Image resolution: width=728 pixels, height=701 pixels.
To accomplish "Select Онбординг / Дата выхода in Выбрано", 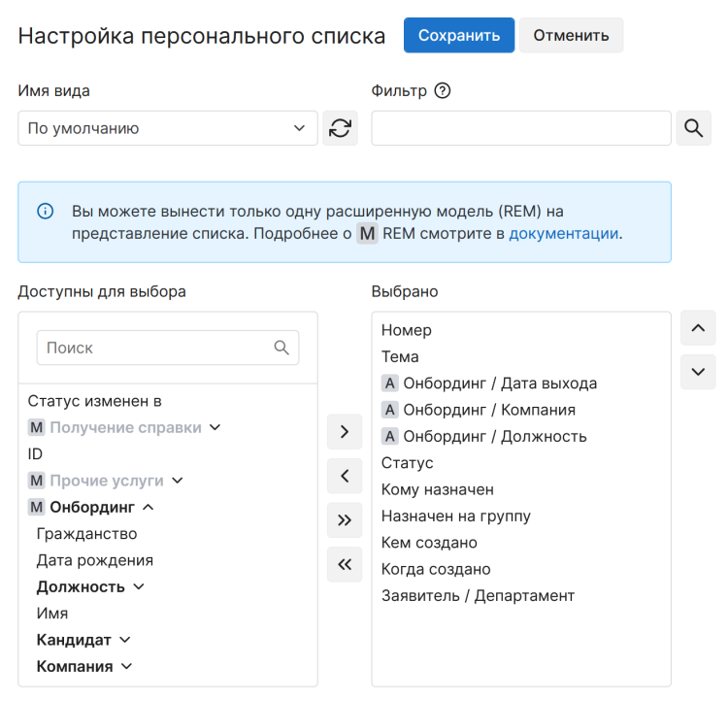I will coord(500,384).
